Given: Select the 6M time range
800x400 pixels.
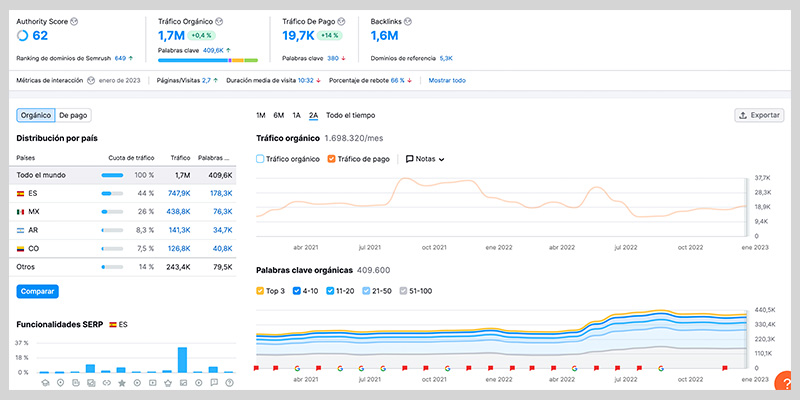Looking at the screenshot, I should (279, 115).
